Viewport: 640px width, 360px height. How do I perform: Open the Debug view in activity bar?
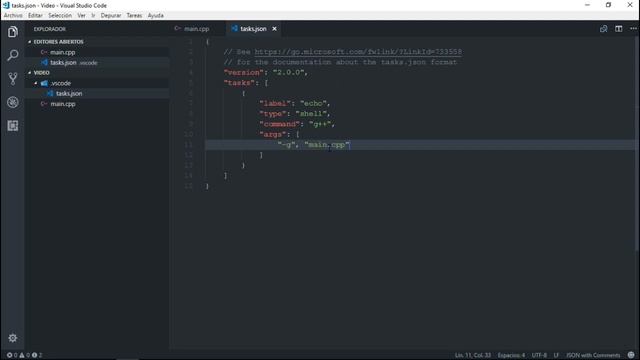tap(13, 102)
